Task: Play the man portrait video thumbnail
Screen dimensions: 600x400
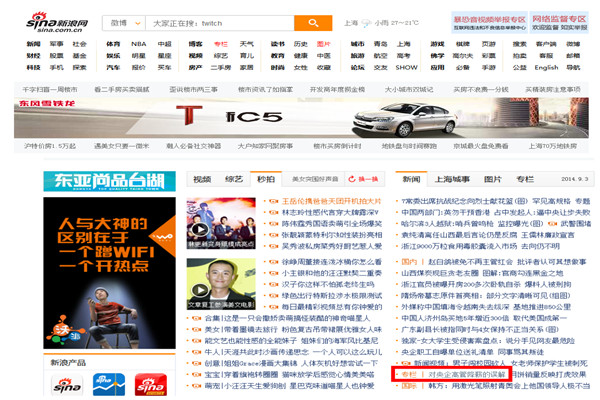Action: pos(221,284)
